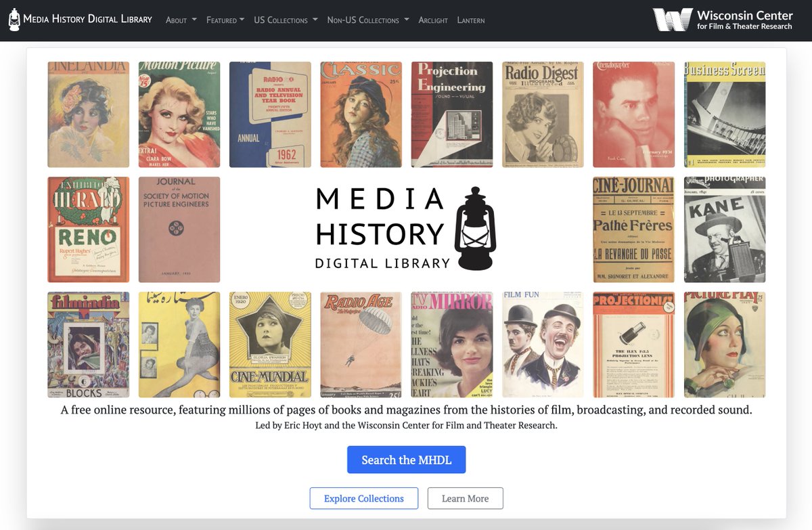Open the Featured dropdown
Viewport: 812px width, 530px height.
coord(225,20)
